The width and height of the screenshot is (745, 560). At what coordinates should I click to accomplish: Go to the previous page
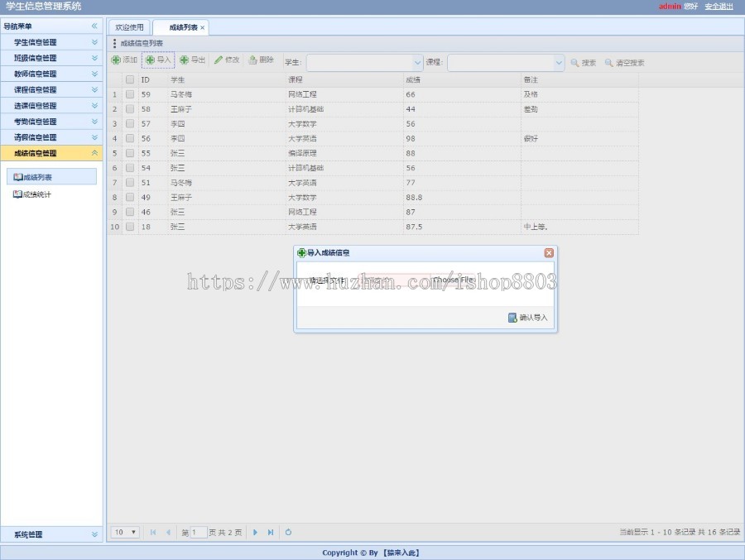(x=168, y=532)
